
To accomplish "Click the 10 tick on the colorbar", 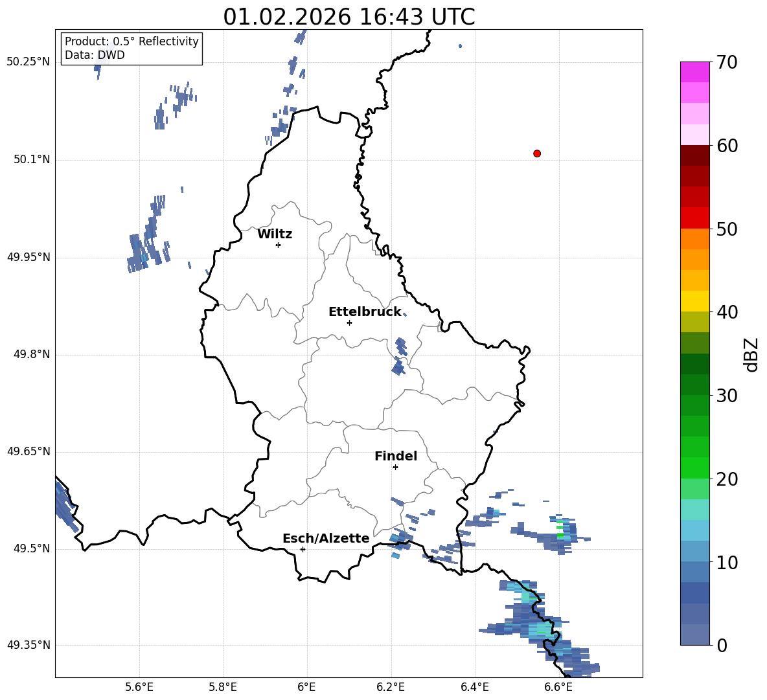I will [x=726, y=562].
